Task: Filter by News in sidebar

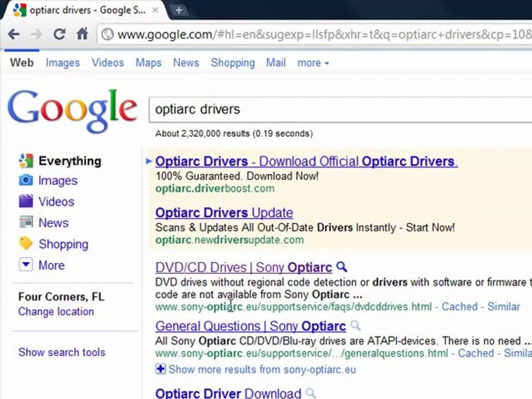Action: (x=54, y=223)
